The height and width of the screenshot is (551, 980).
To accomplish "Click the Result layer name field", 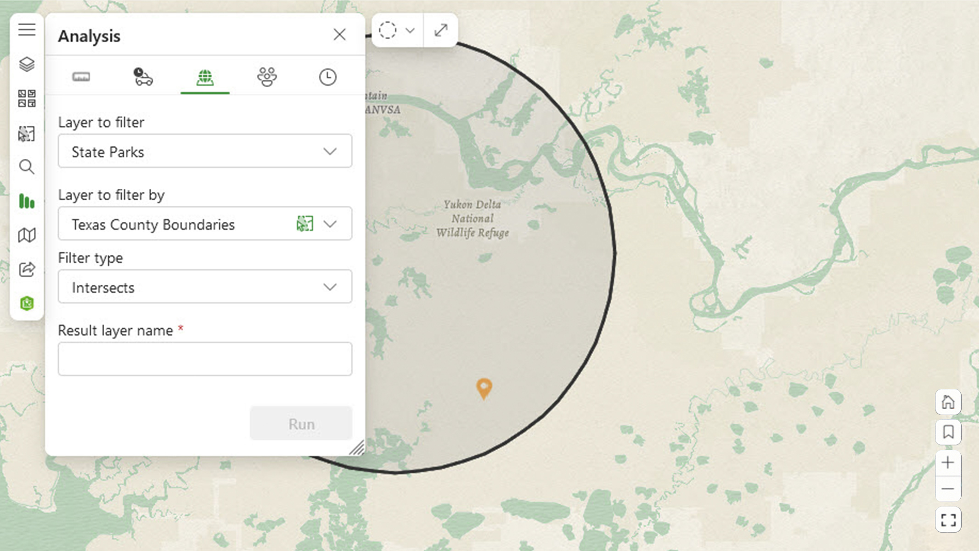I will (205, 359).
